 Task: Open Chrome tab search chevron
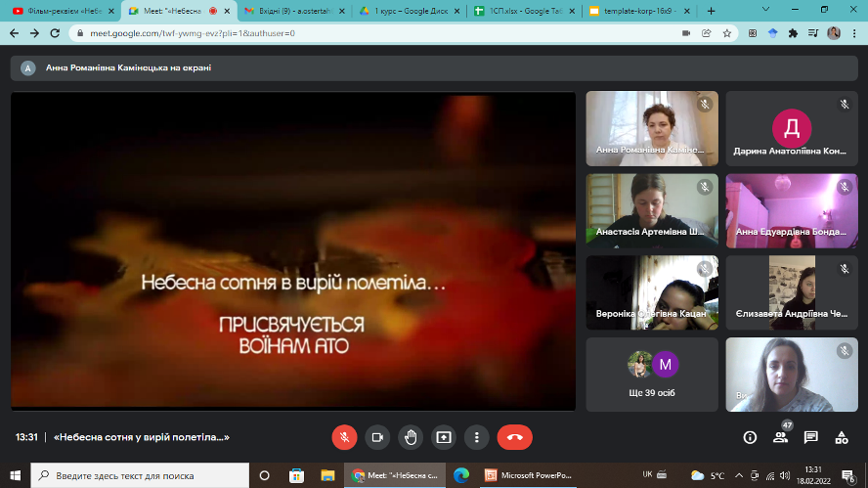pos(765,10)
